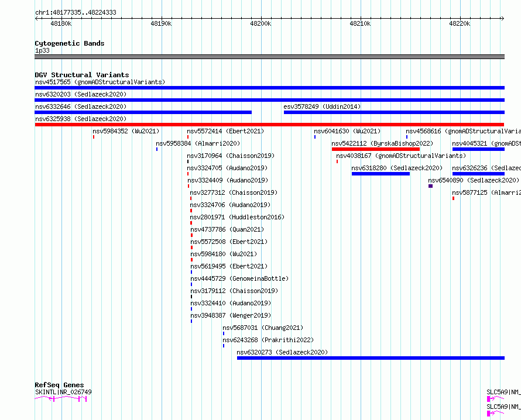The width and height of the screenshot is (521, 420).
Task: Open the nsv6326236 variant label
Action: tap(486, 168)
